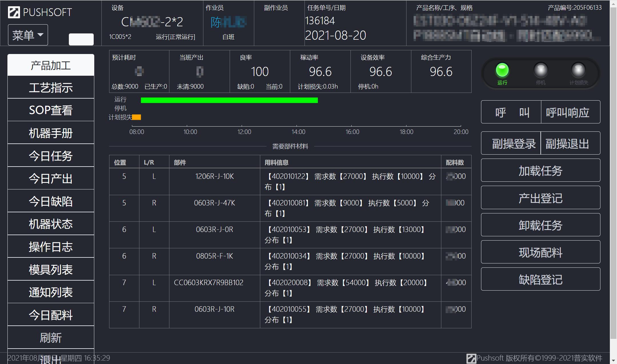
Task: Click the green 运行 indicator light
Action: 502,70
